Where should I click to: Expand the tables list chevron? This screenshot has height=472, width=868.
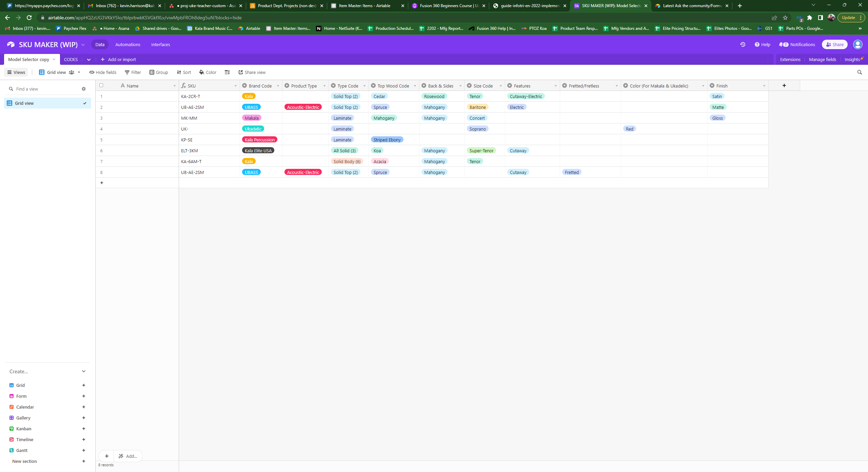(89, 60)
